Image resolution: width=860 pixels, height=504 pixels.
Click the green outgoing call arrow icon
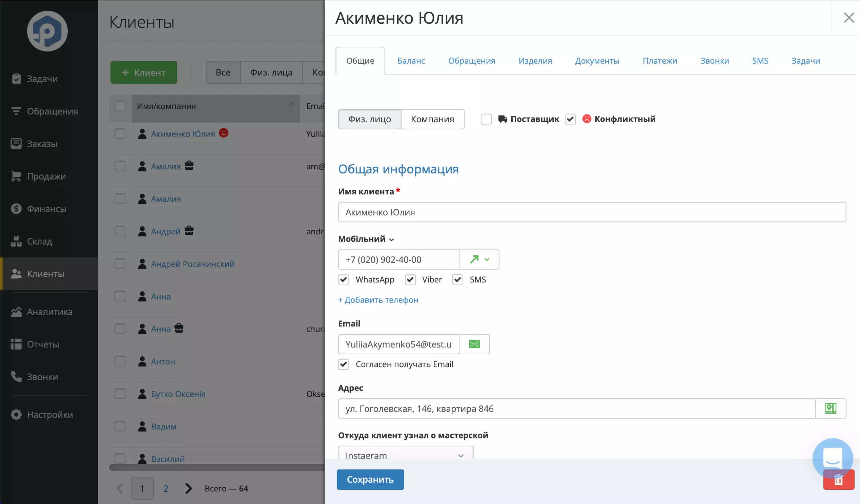[x=474, y=259]
